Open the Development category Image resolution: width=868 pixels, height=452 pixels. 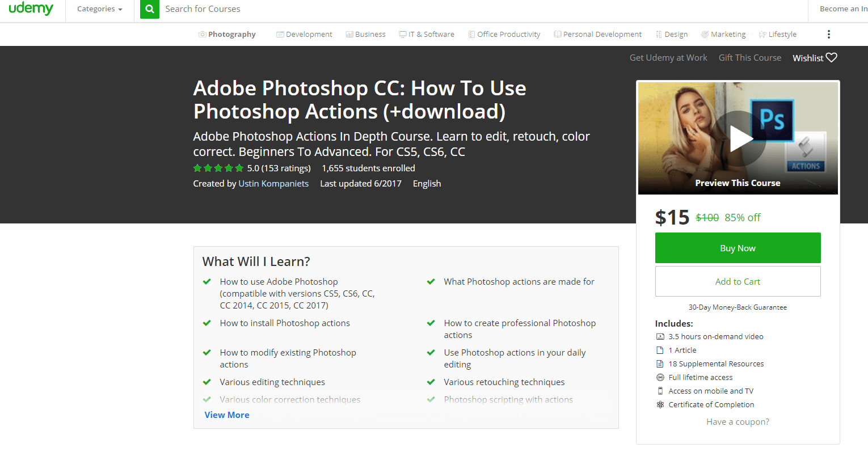(304, 35)
